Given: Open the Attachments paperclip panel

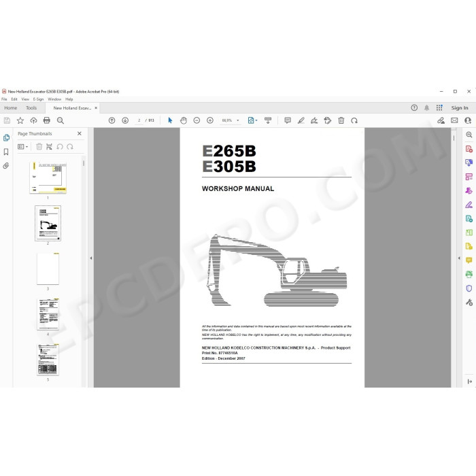Looking at the screenshot, I should 6,166.
